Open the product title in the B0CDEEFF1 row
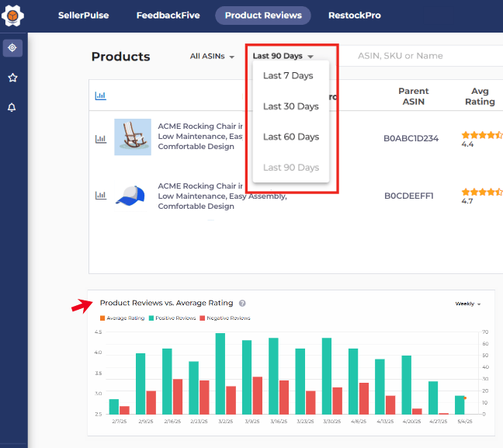Viewport: 503px width, 448px height. [222, 196]
